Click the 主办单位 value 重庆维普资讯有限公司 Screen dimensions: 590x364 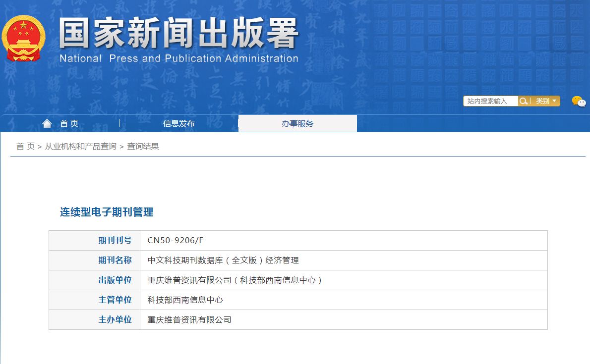(x=189, y=320)
